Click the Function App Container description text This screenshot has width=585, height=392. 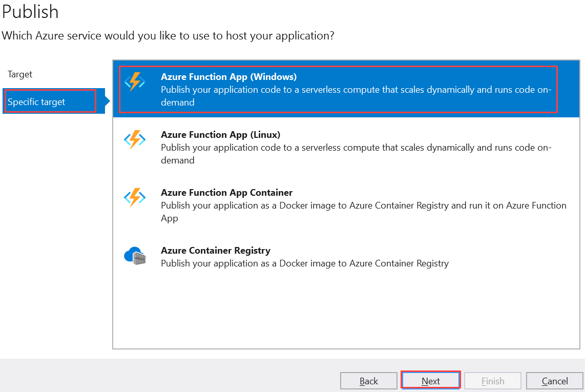tap(363, 212)
